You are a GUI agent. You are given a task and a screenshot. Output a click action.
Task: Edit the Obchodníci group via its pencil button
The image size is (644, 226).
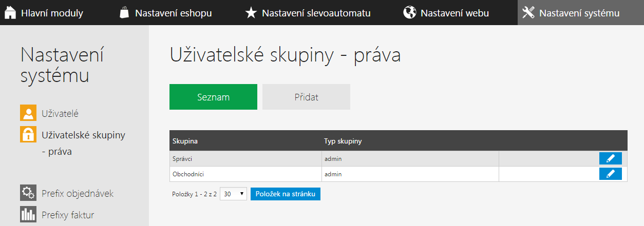pos(610,174)
